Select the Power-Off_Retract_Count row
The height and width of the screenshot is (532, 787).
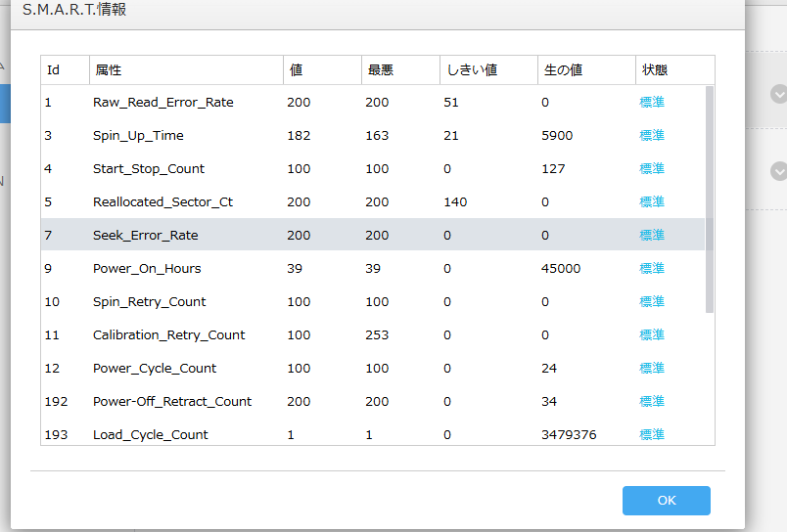point(172,401)
